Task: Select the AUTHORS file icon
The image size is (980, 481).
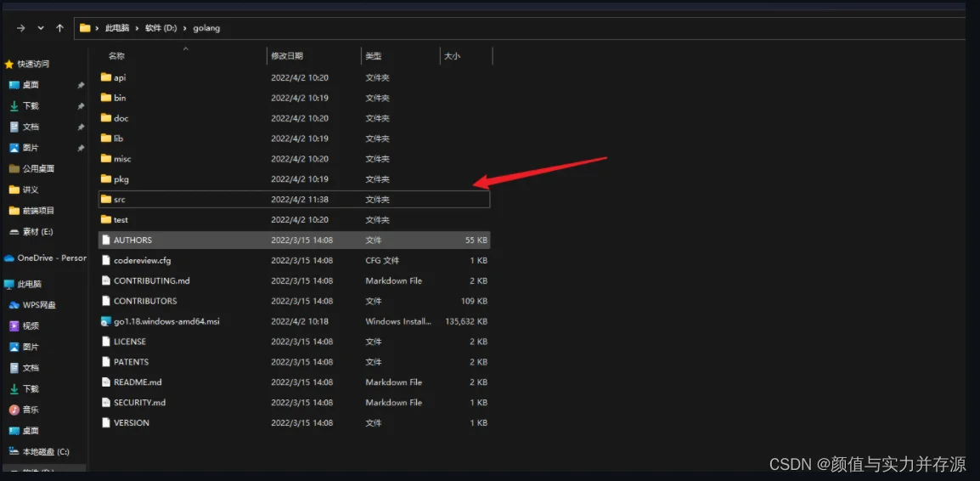Action: tap(105, 240)
